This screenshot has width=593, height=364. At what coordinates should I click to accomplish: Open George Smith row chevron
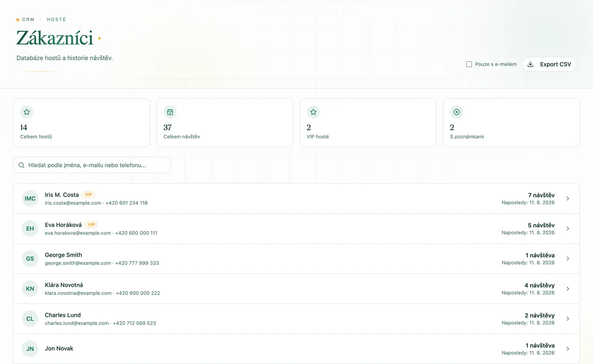[x=568, y=259]
